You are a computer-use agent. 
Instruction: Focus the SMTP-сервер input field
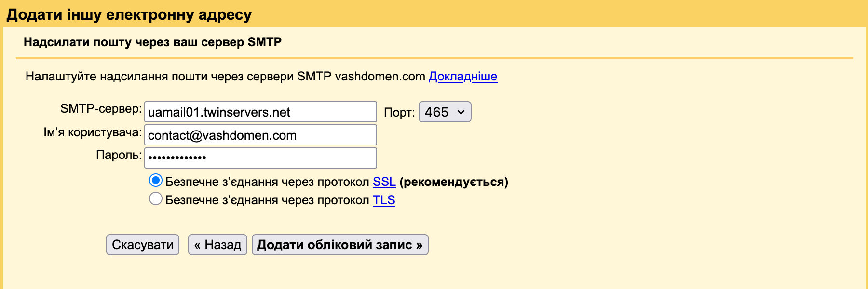pos(260,112)
